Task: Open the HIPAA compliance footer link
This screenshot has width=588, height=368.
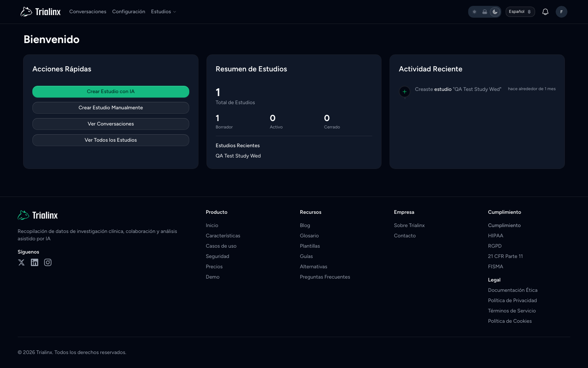Action: coord(495,236)
